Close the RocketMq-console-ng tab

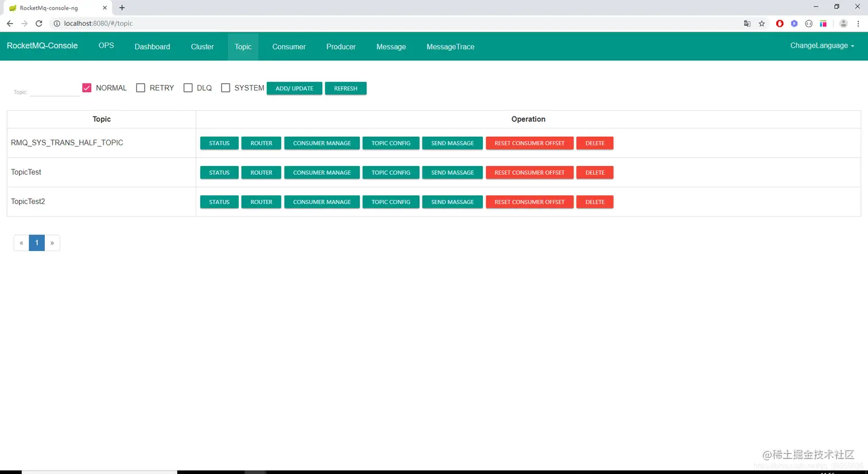click(x=104, y=8)
